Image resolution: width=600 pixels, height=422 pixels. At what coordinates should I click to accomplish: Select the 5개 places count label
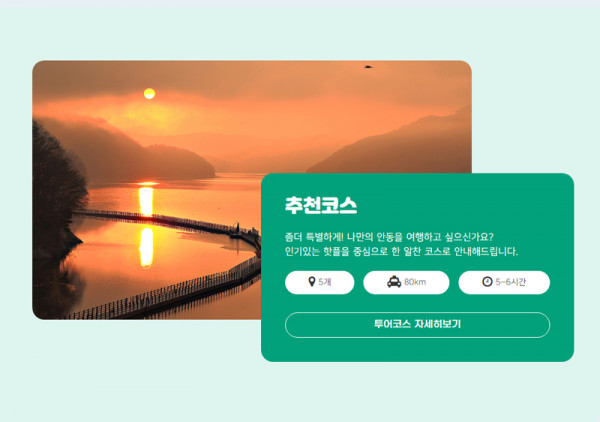click(x=324, y=282)
